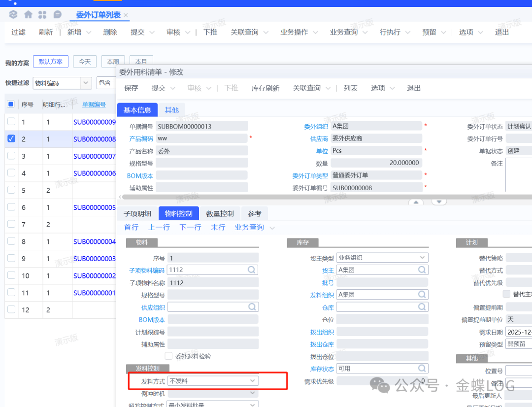Open the 物料编码 quick filter dropdown
The height and width of the screenshot is (407, 532).
pyautogui.click(x=86, y=83)
